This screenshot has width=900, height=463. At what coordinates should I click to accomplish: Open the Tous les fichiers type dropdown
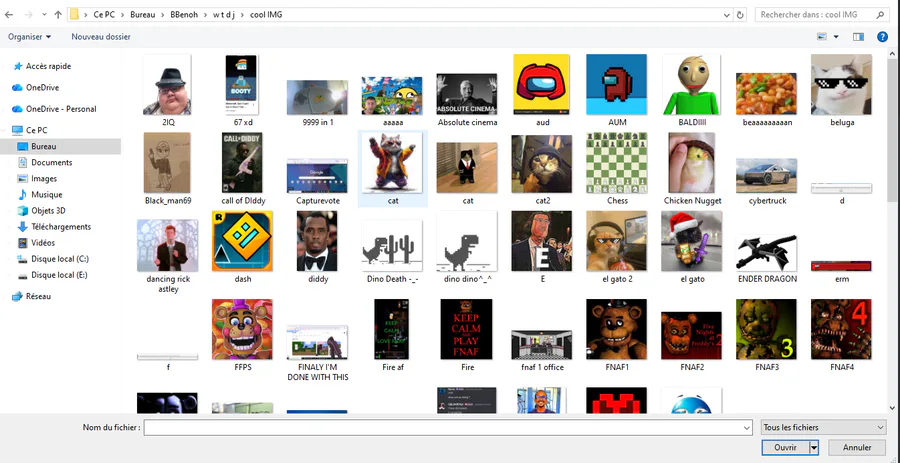pos(823,427)
